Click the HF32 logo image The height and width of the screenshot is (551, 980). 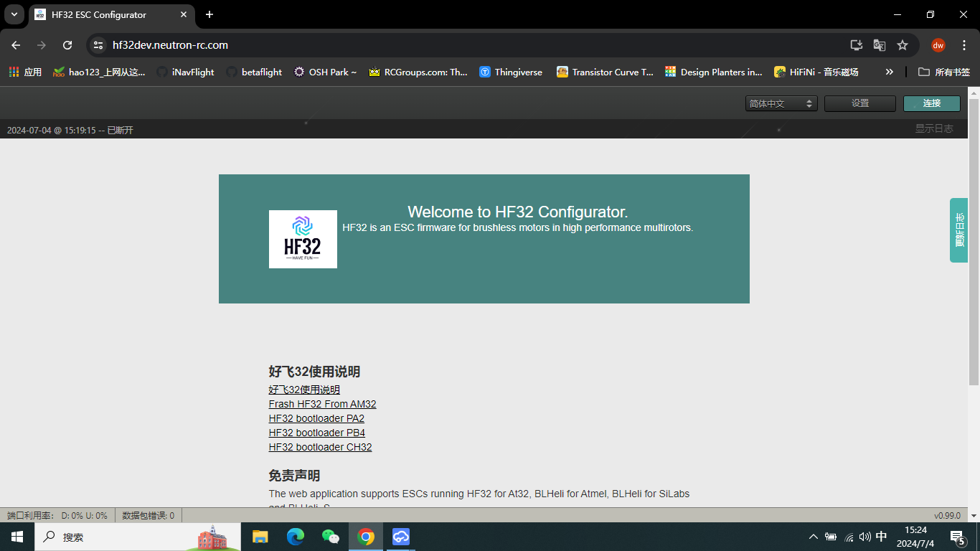(x=303, y=239)
